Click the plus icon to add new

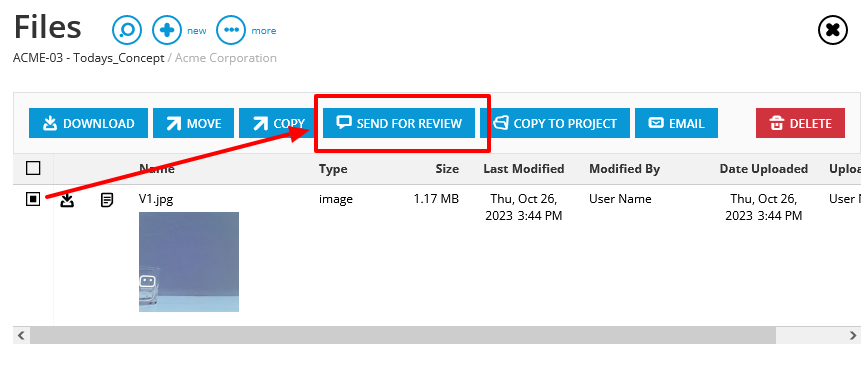tap(167, 30)
